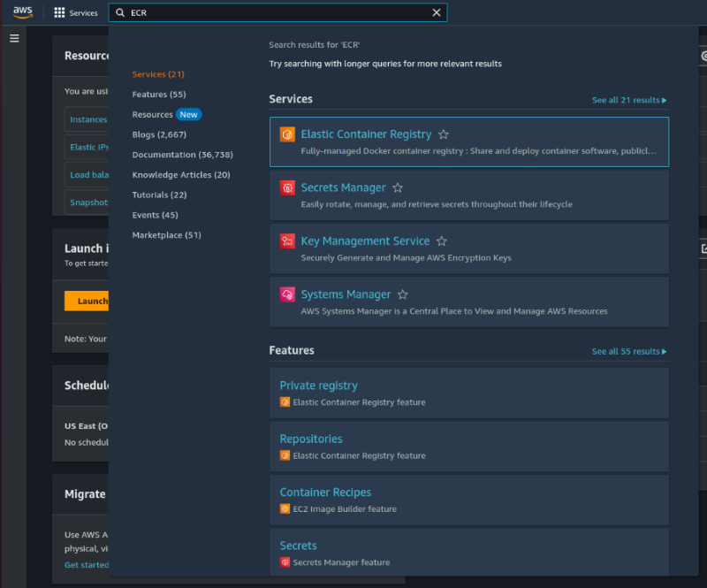Viewport: 707px width, 588px height.
Task: Click the AWS logo home icon
Action: 23,12
